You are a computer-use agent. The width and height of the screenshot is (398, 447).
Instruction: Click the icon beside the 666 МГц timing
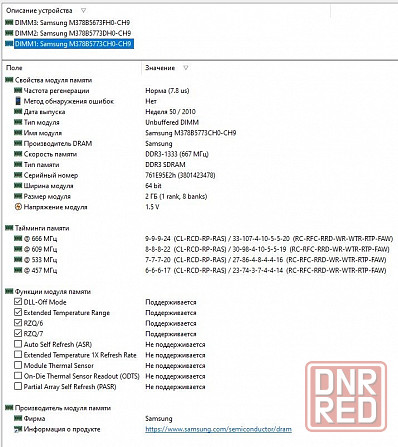[x=18, y=239]
